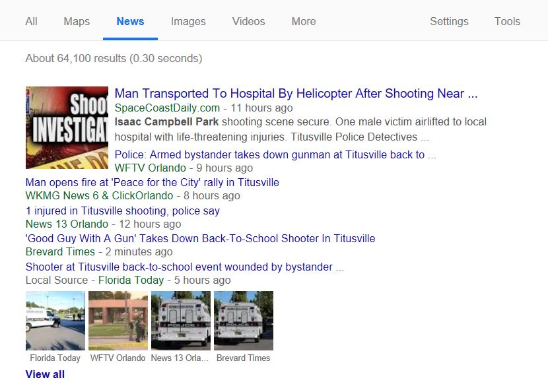Viewport: 548px width, 392px height.
Task: Open the Videos results tab
Action: (248, 21)
